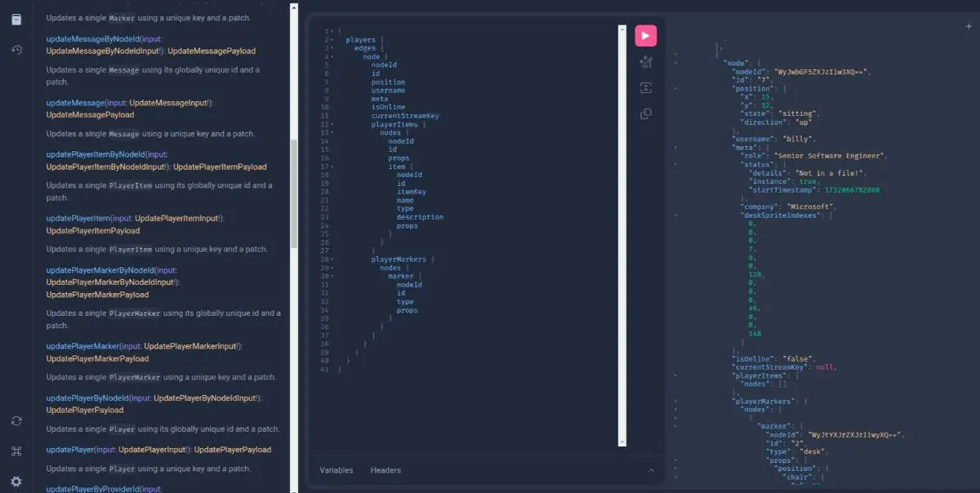Open the keyboard shortcuts dialog
Image resolution: width=980 pixels, height=493 pixels.
16,451
